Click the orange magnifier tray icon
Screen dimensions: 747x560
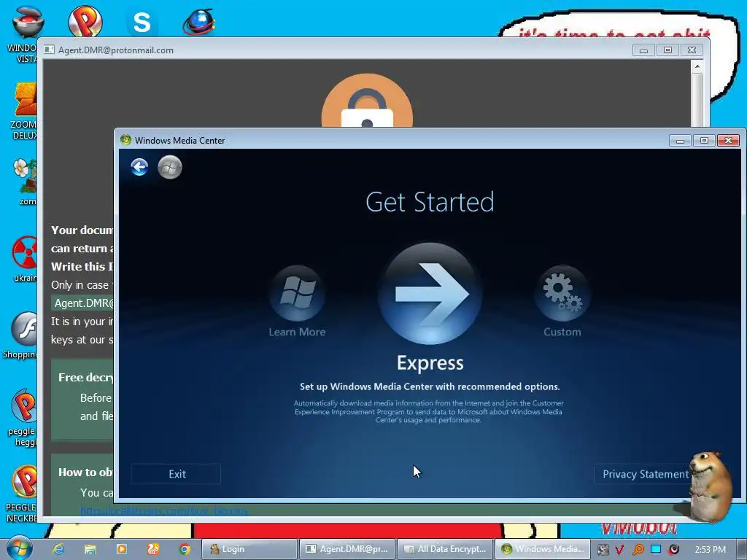[638, 550]
